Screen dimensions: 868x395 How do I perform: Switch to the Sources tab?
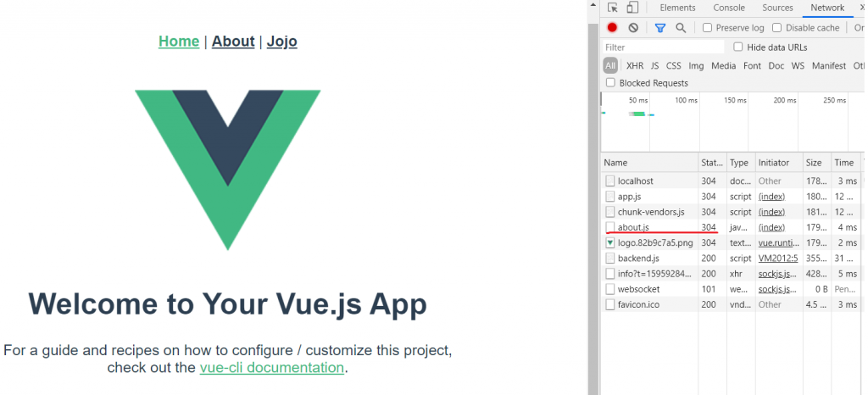coord(778,8)
